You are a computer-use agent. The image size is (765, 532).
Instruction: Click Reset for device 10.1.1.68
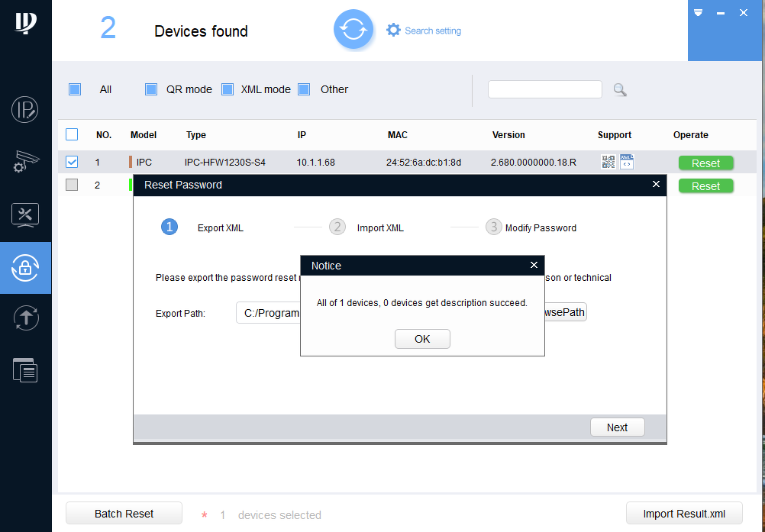[706, 163]
